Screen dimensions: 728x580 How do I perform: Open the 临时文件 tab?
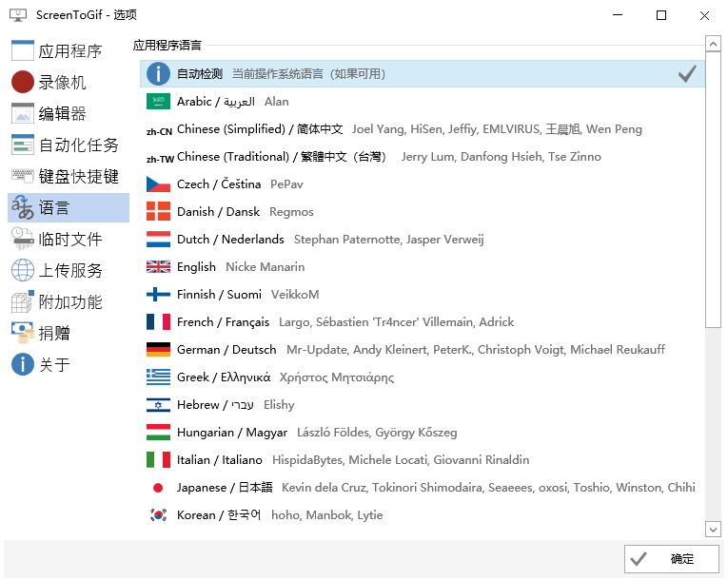(69, 239)
